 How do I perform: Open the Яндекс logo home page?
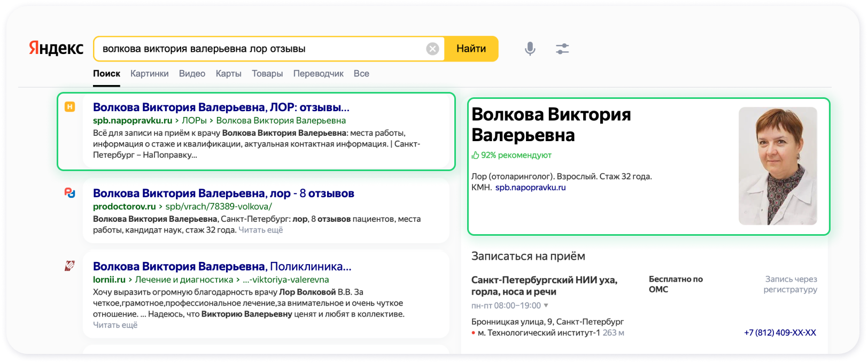[x=56, y=48]
